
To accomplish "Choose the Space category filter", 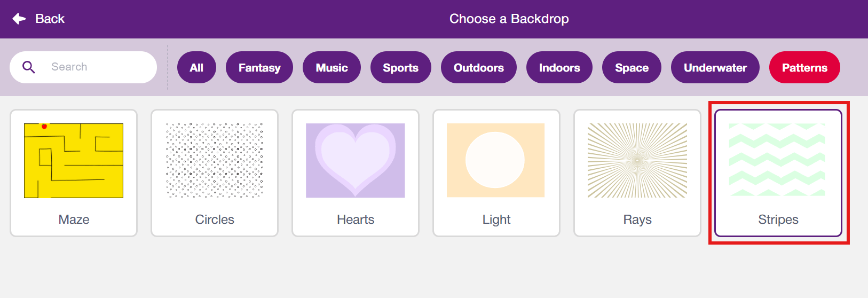I will click(632, 68).
